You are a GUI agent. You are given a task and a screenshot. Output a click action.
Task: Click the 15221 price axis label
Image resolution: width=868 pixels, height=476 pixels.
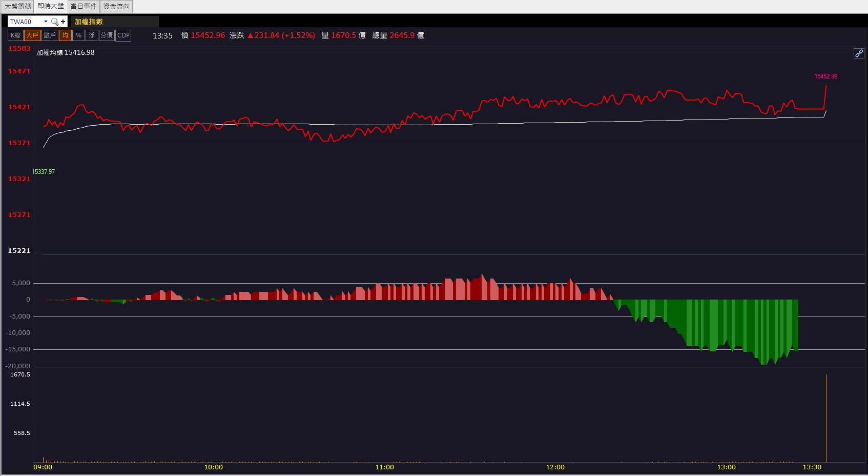[x=19, y=251]
